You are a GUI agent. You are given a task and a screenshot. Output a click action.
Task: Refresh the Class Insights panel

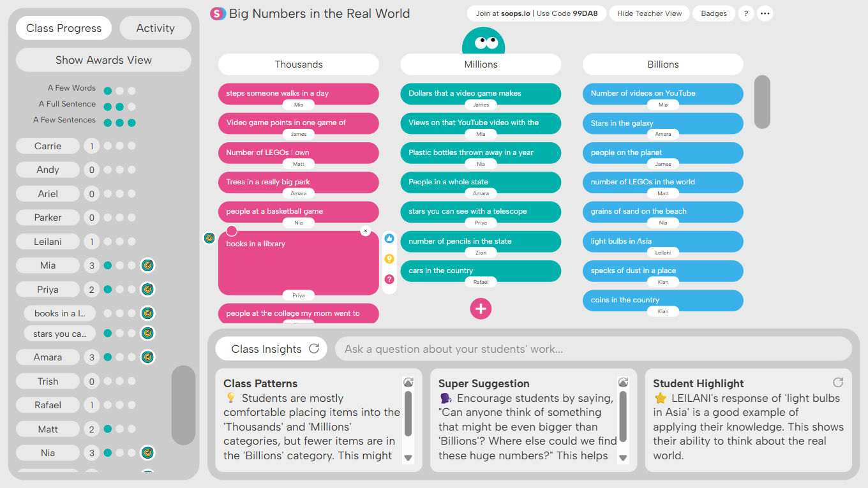coord(312,348)
